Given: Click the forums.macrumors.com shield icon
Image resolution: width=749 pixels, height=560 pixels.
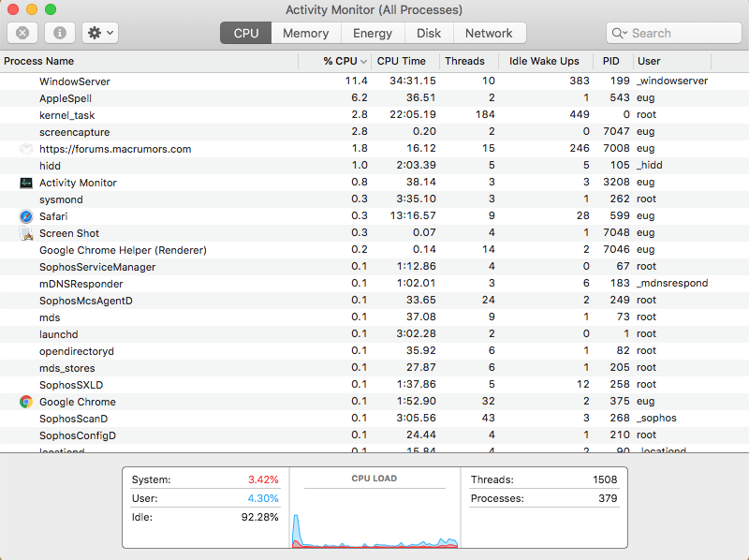Looking at the screenshot, I should [26, 149].
